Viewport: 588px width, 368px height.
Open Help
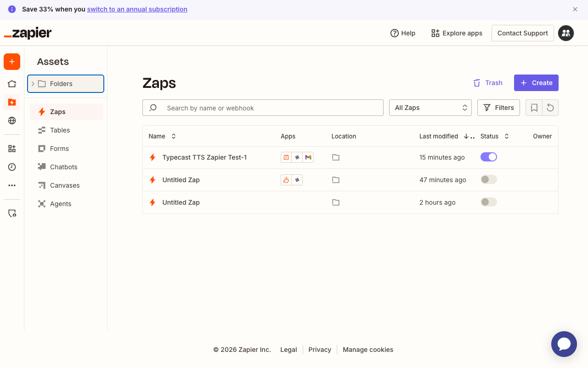pos(403,33)
